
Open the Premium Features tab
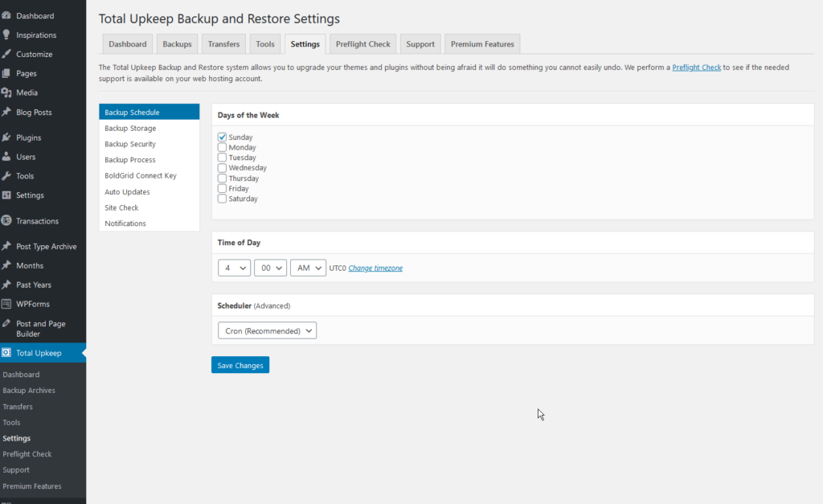tap(482, 44)
